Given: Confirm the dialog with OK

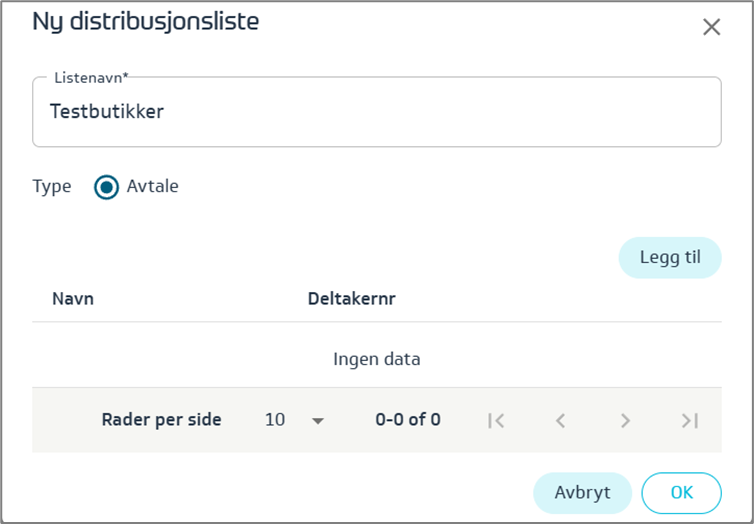Looking at the screenshot, I should pos(681,493).
